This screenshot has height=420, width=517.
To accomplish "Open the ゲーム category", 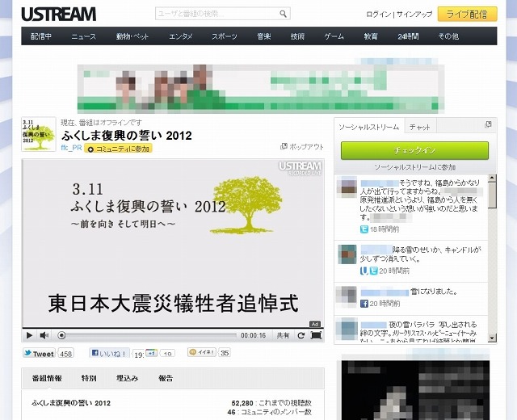I will [x=334, y=36].
